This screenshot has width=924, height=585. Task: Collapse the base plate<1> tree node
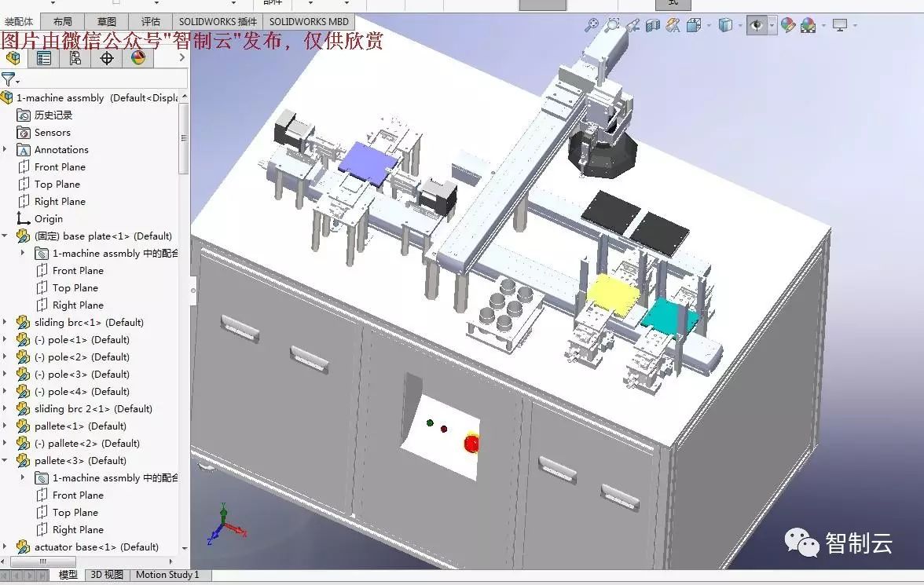point(5,236)
